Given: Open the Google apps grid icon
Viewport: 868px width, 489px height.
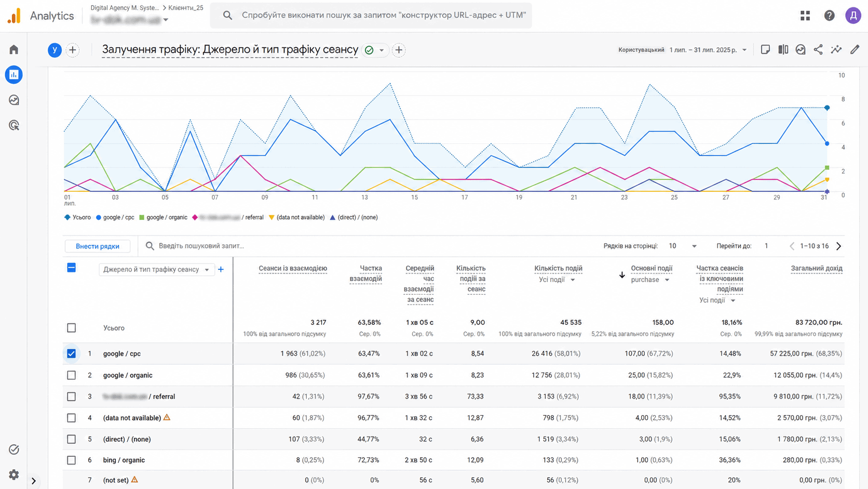Looking at the screenshot, I should (805, 16).
